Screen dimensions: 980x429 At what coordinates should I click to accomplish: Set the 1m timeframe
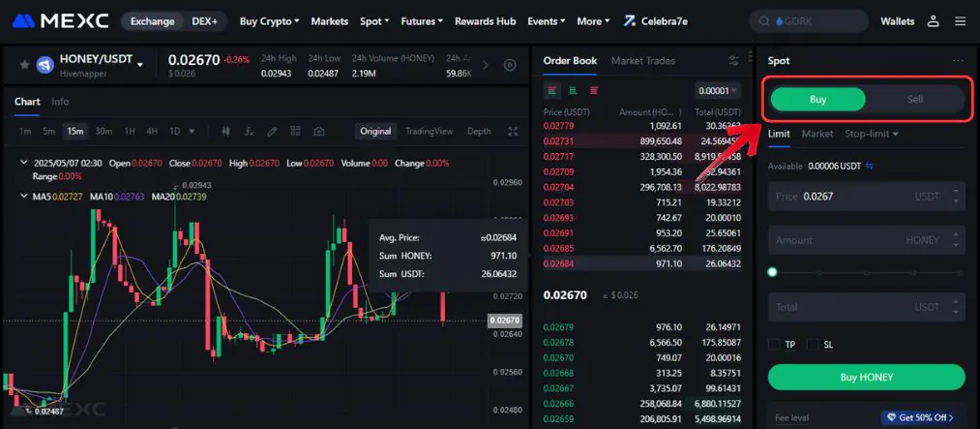25,132
